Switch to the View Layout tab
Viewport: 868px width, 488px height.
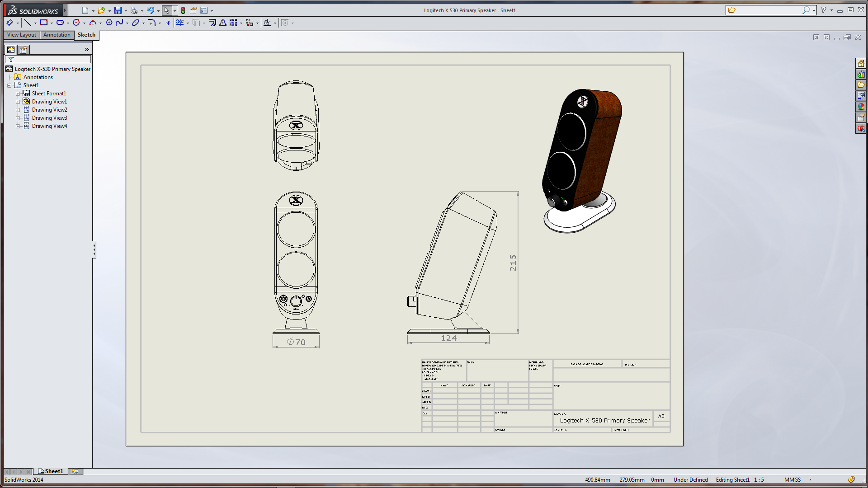pos(22,35)
